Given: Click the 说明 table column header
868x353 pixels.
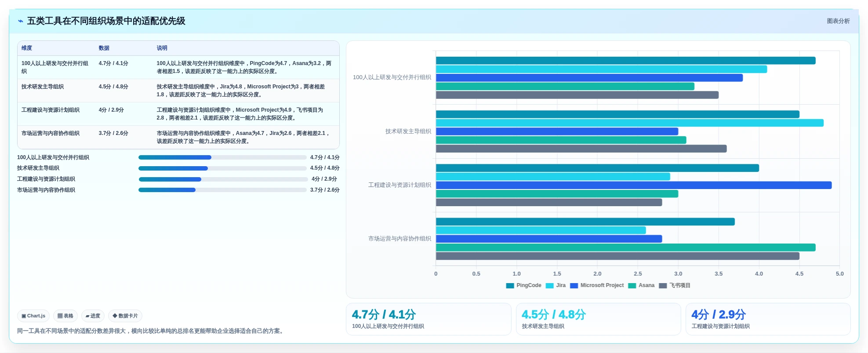Looking at the screenshot, I should [162, 48].
